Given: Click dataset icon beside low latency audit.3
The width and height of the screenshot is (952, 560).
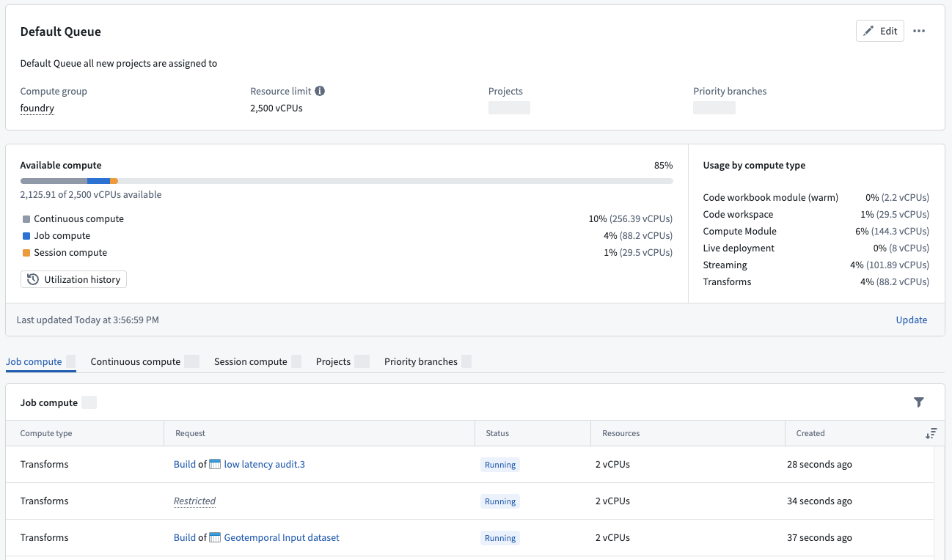Looking at the screenshot, I should point(215,464).
